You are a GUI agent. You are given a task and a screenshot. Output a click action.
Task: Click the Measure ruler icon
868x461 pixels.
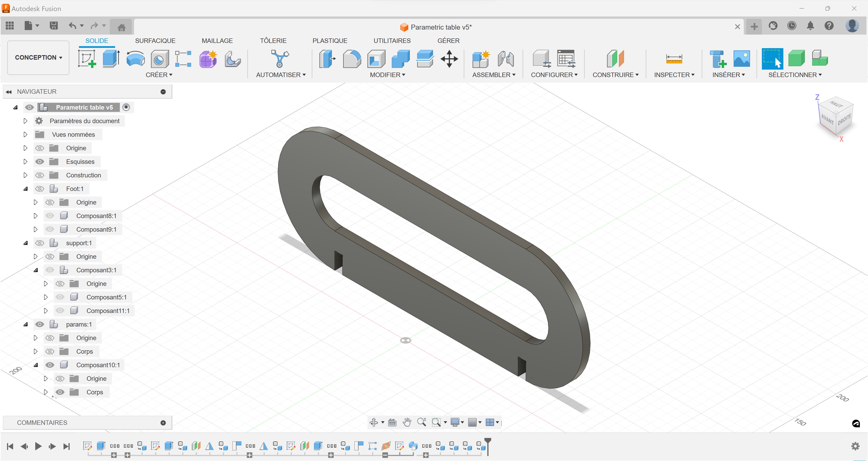click(x=674, y=59)
